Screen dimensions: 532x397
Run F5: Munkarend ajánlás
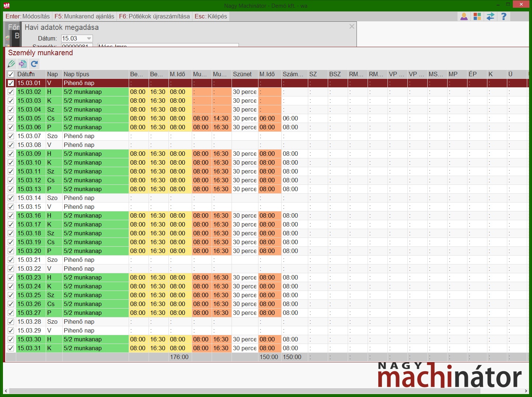coord(84,16)
